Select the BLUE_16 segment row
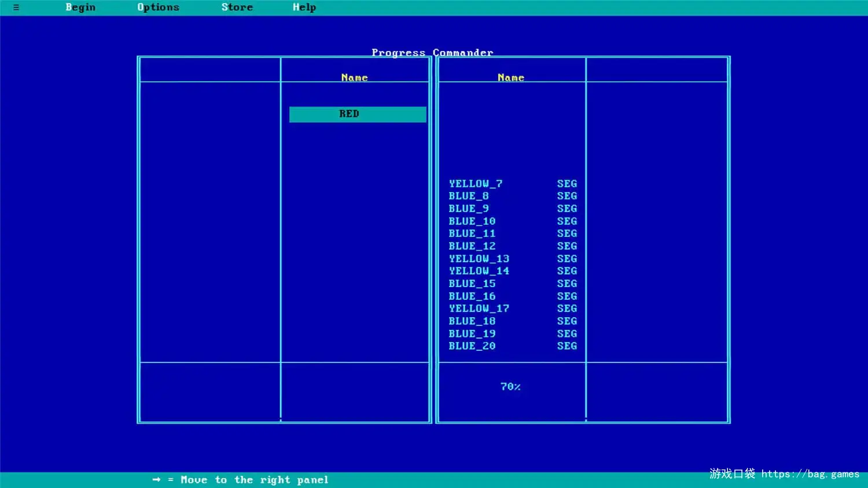Screen dimensions: 868x488 [513, 296]
